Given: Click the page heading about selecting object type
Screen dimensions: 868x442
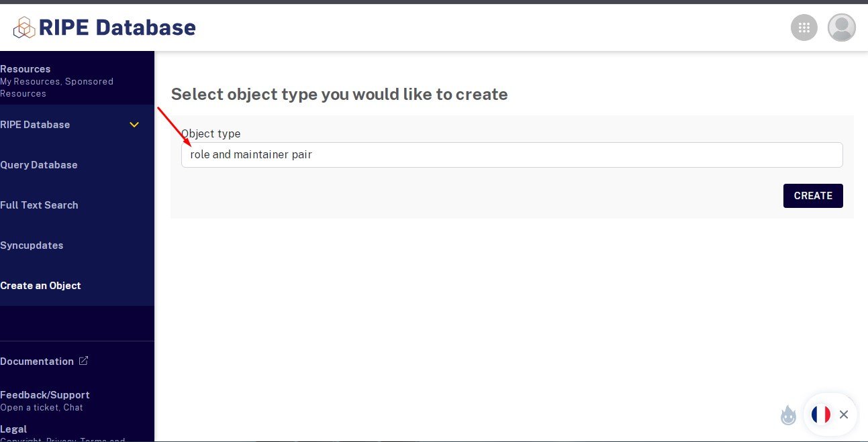Looking at the screenshot, I should pyautogui.click(x=339, y=95).
